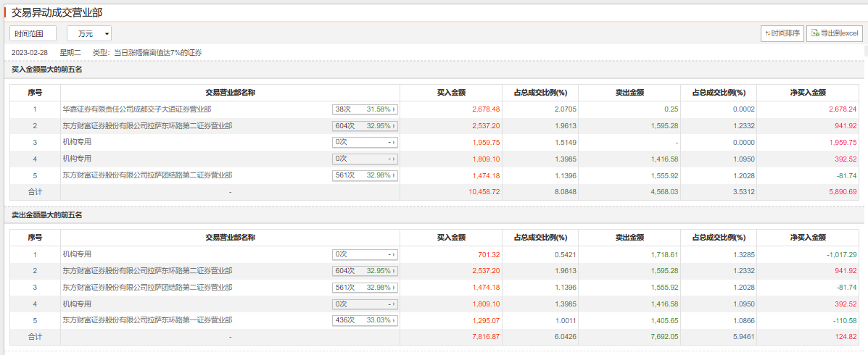868x355 pixels.
Task: Expand 561次 32.98% dropdown in 卖出 top-five table
Action: click(365, 288)
